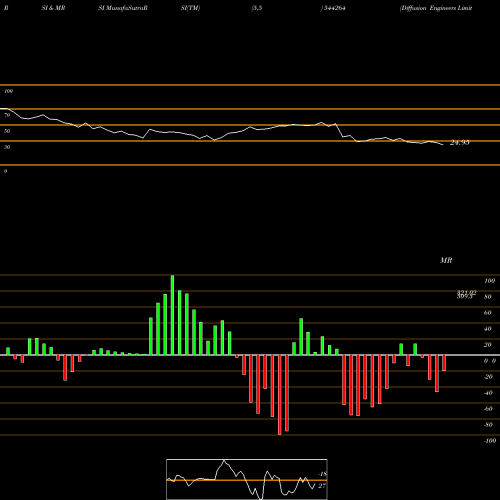500x500 pixels.
Task: Click the tallest green histogram bar
Action: (x=172, y=315)
